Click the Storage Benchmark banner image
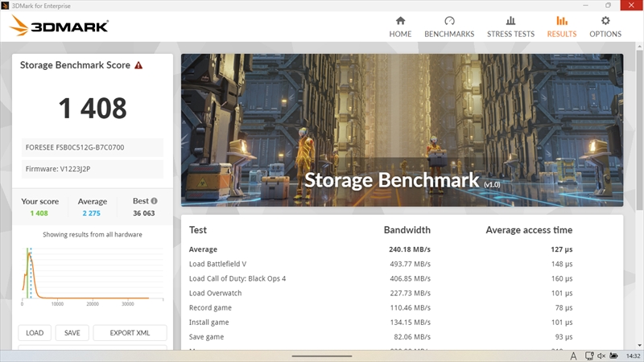644x362 pixels. click(402, 129)
